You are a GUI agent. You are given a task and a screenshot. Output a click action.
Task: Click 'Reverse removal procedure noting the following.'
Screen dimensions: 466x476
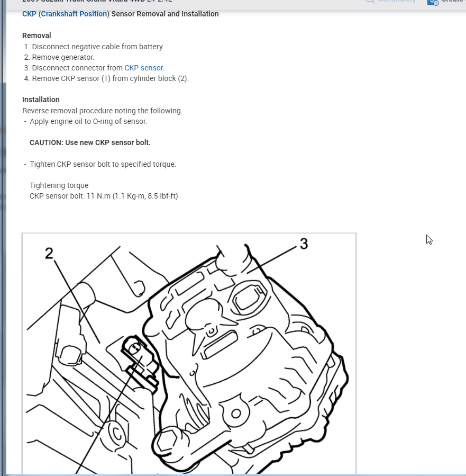coord(102,111)
